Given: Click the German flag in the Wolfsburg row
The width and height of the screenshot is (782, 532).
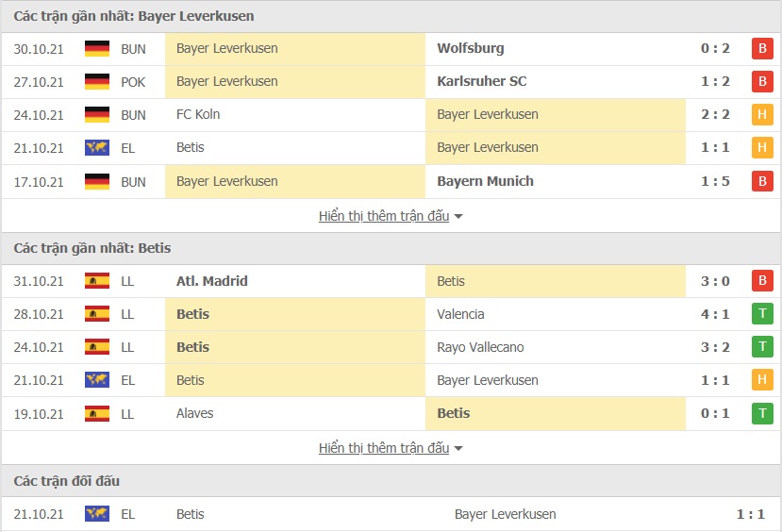Looking at the screenshot, I should point(97,49).
